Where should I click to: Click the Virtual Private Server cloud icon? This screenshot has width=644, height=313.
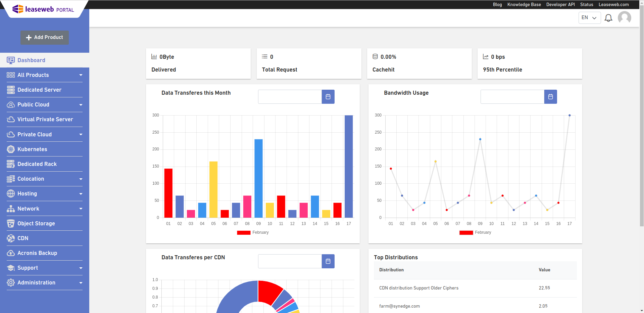(x=10, y=119)
